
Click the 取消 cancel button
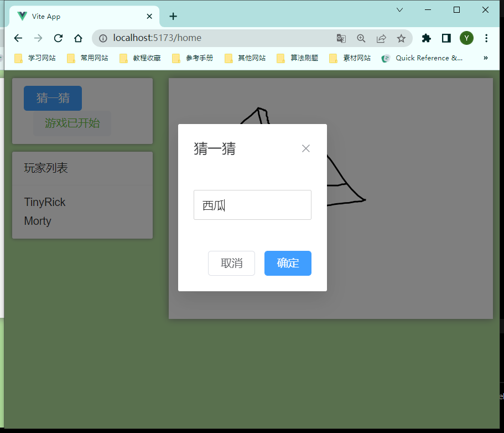pyautogui.click(x=231, y=263)
